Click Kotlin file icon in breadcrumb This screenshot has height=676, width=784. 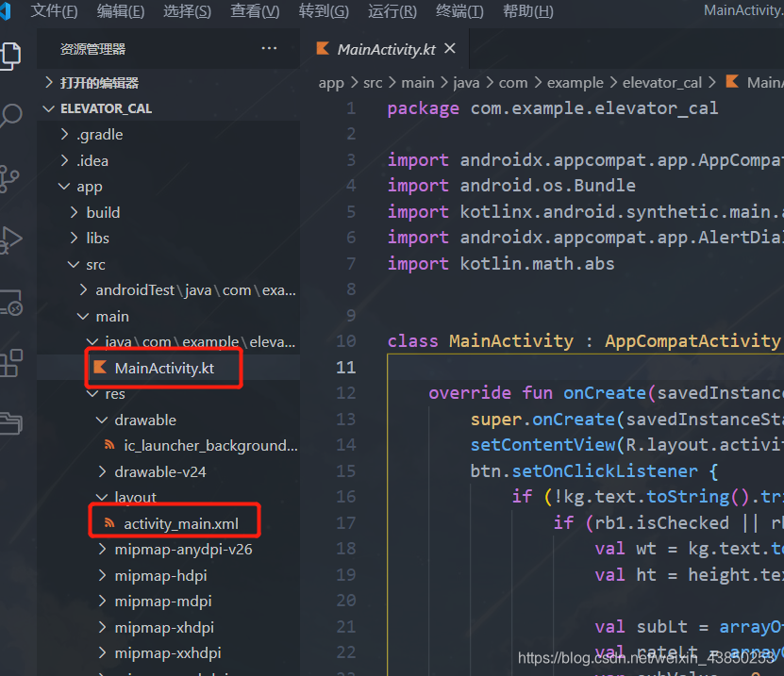coord(732,81)
